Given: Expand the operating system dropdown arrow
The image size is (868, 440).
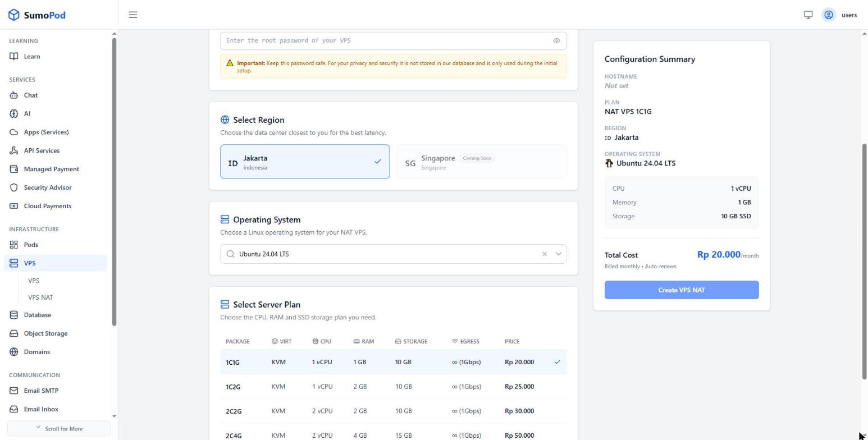Looking at the screenshot, I should click(x=558, y=254).
